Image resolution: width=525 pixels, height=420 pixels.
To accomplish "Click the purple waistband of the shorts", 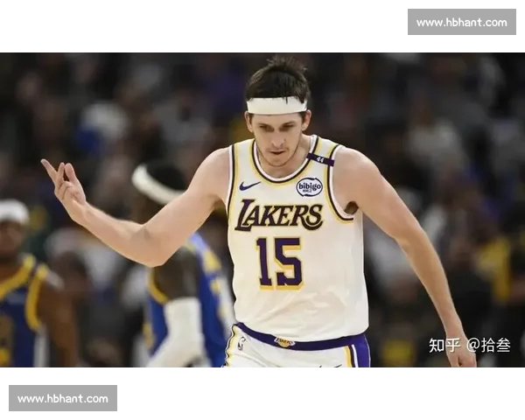I will point(324,340).
